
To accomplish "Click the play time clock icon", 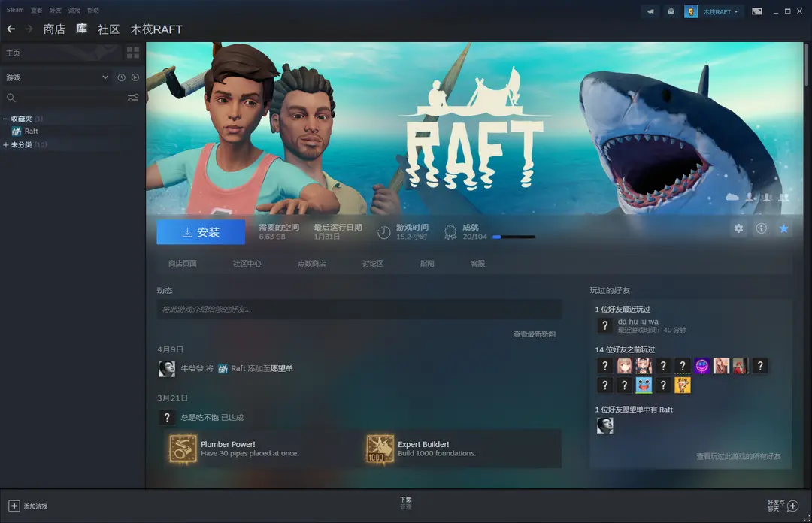I will (x=383, y=232).
